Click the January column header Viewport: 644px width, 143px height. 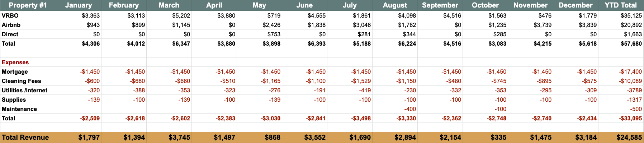point(79,5)
